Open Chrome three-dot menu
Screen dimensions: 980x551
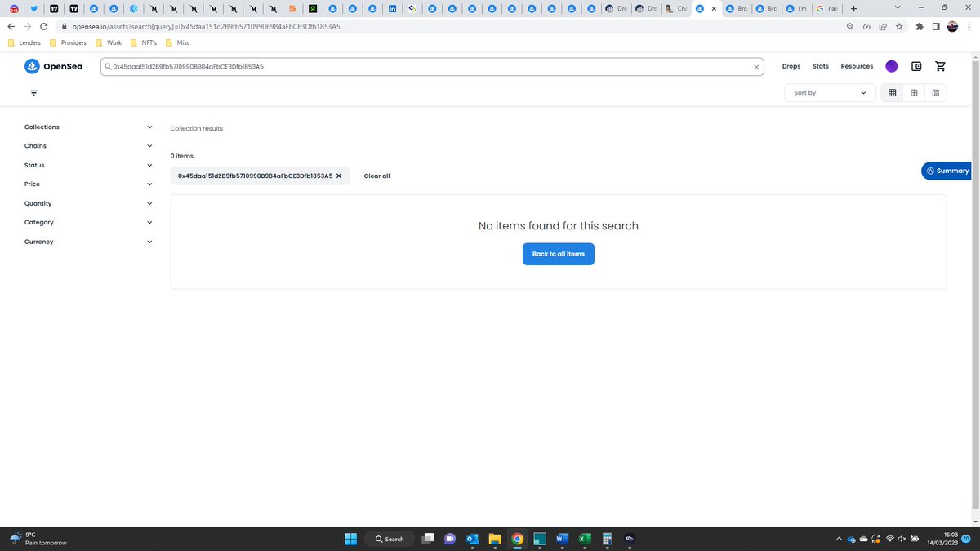click(969, 26)
